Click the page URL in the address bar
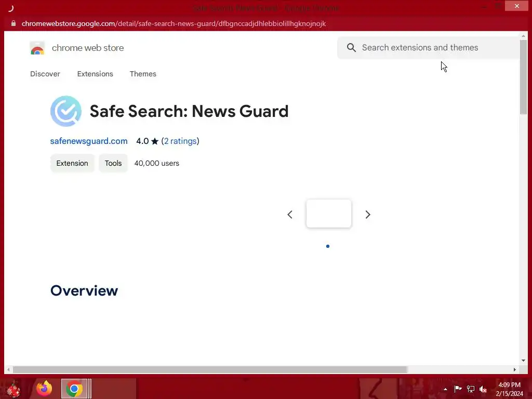Image resolution: width=532 pixels, height=399 pixels. click(174, 23)
